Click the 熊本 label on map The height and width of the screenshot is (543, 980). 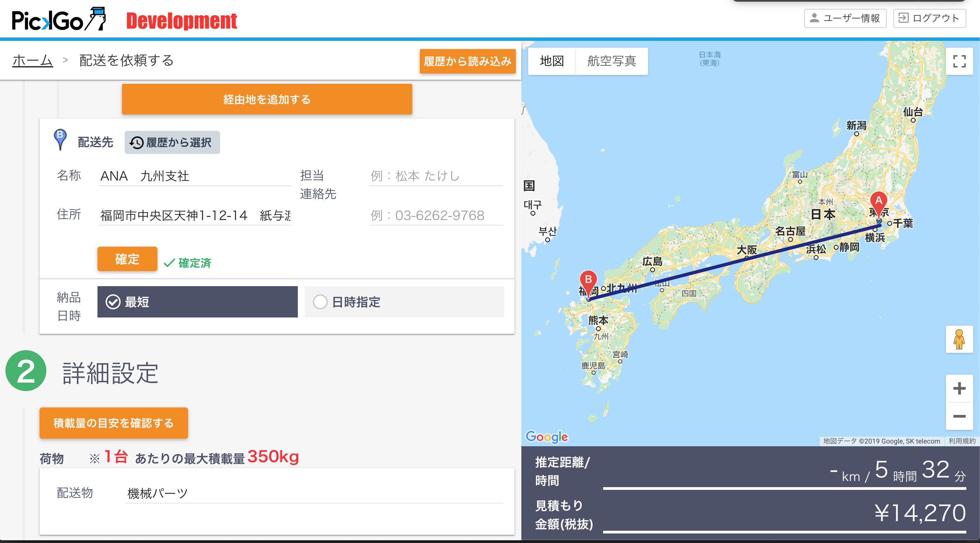tap(598, 320)
